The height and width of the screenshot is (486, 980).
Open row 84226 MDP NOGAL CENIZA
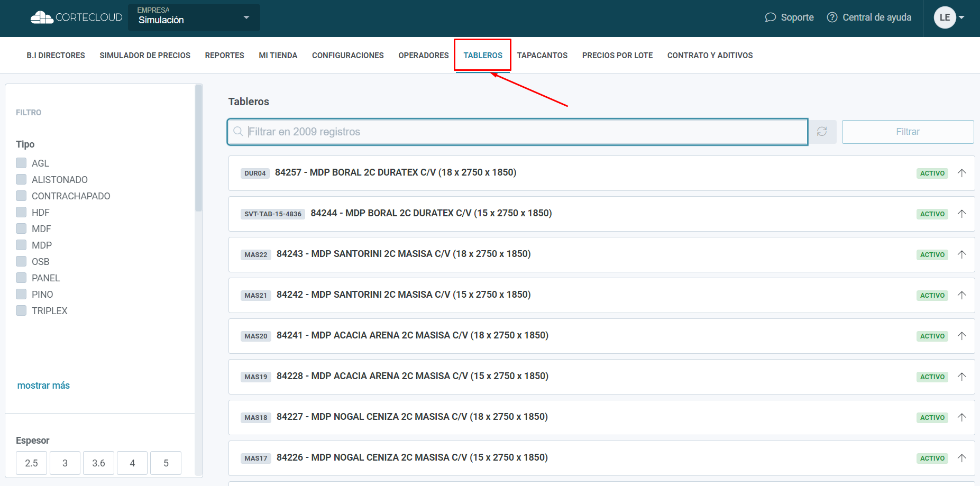(601, 458)
